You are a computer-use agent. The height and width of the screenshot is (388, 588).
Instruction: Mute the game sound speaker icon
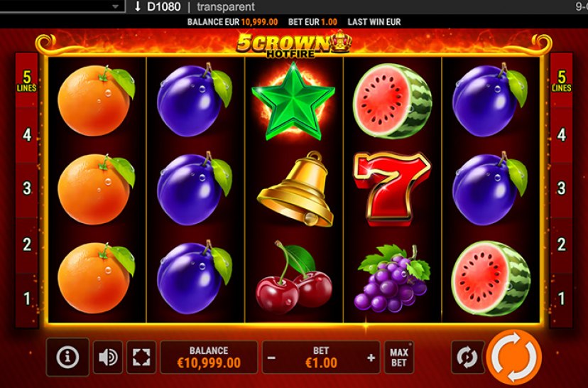click(108, 357)
